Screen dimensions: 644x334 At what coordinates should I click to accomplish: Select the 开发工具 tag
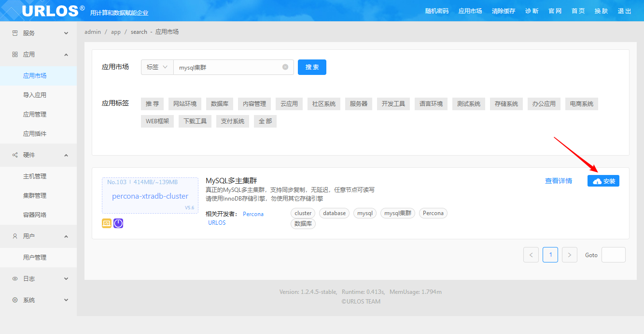(x=393, y=104)
